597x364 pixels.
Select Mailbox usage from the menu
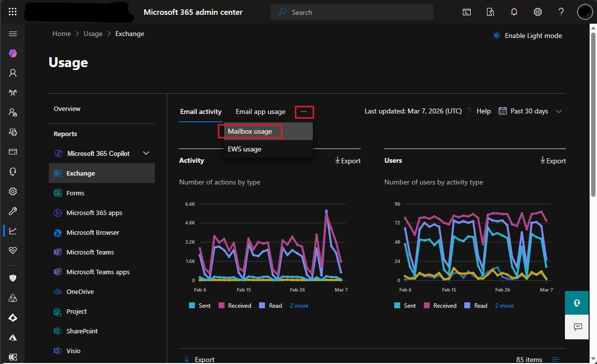pos(250,131)
